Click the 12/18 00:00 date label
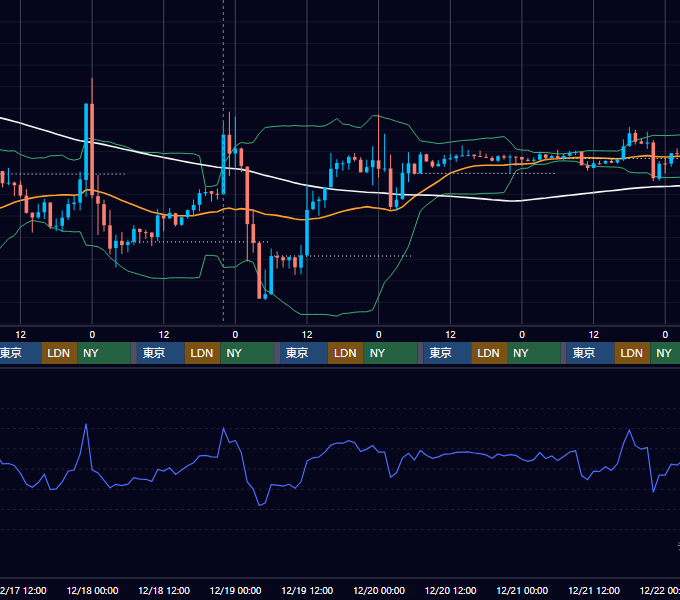Screen dimensions: 680x600 coord(92,590)
